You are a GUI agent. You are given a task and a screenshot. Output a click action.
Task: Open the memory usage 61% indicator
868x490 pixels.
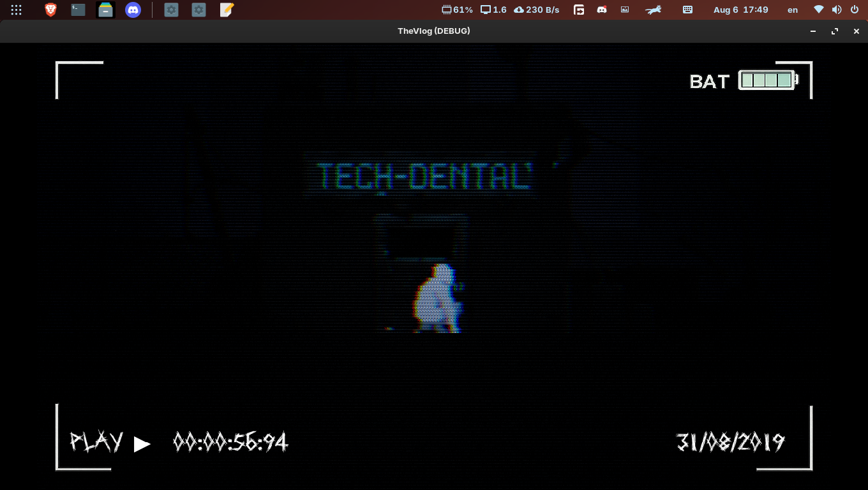pyautogui.click(x=458, y=10)
